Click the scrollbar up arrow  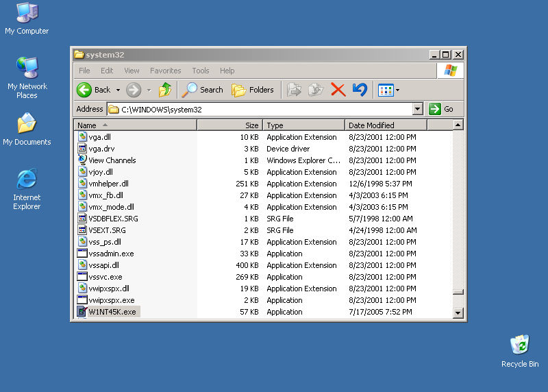458,125
